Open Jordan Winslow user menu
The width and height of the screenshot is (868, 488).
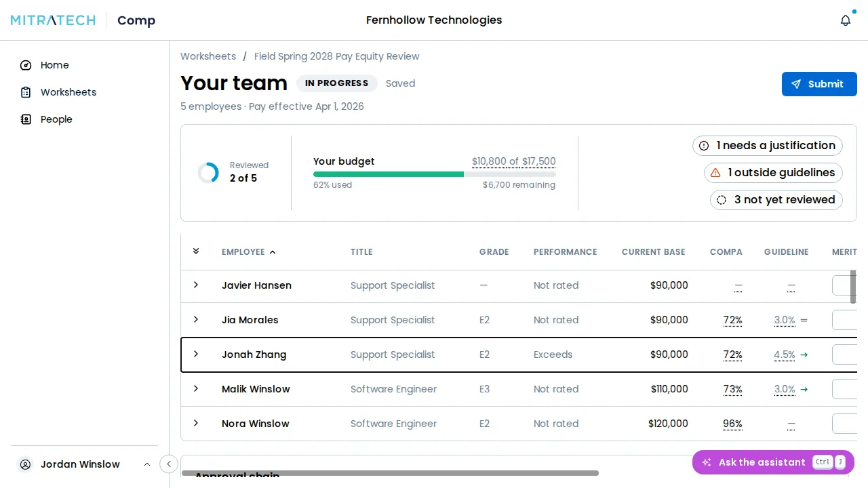pos(85,464)
